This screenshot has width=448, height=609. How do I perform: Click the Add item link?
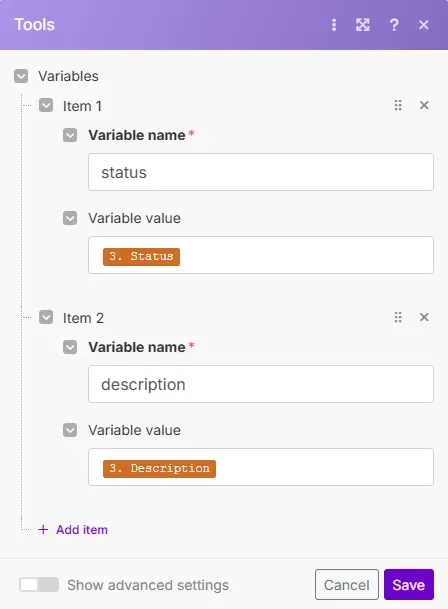pyautogui.click(x=82, y=529)
